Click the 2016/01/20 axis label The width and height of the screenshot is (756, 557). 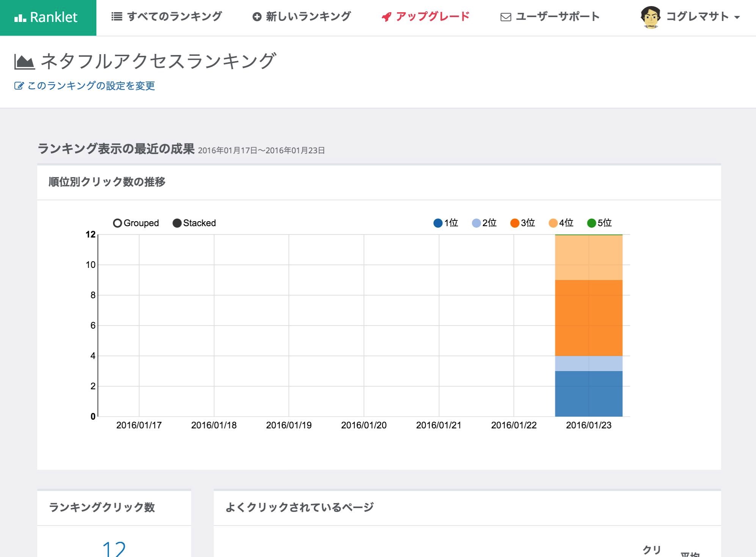[x=364, y=425]
